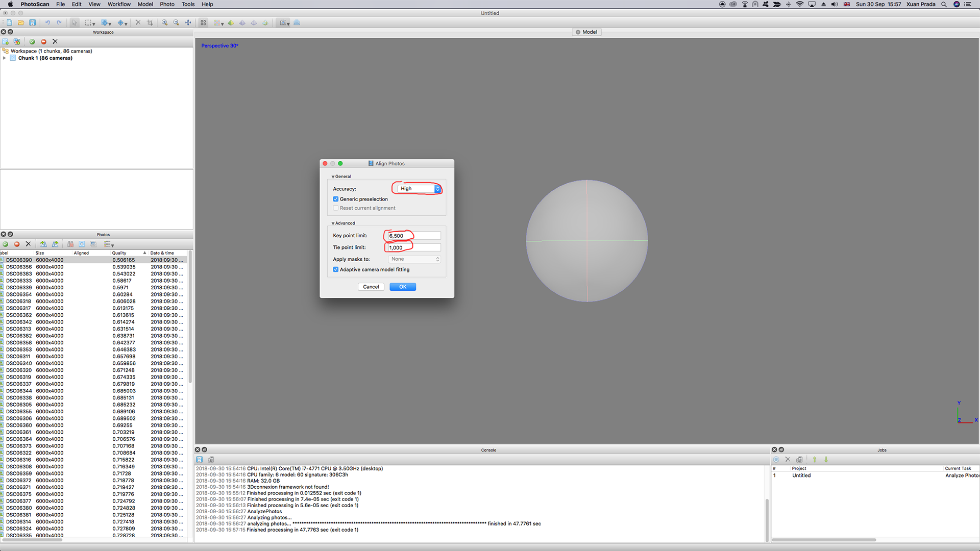Viewport: 980px width, 551px height.
Task: Expand Chunk 1 tree node
Action: 5,58
